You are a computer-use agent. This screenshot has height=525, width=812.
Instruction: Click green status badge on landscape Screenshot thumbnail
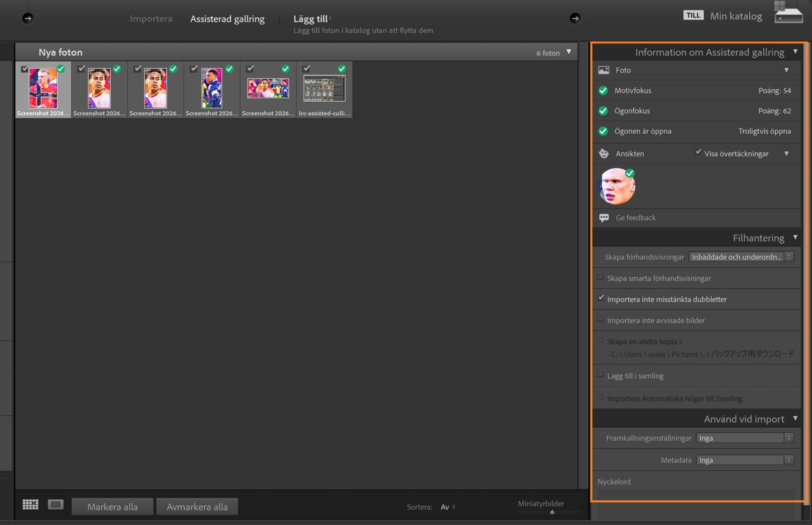(285, 69)
